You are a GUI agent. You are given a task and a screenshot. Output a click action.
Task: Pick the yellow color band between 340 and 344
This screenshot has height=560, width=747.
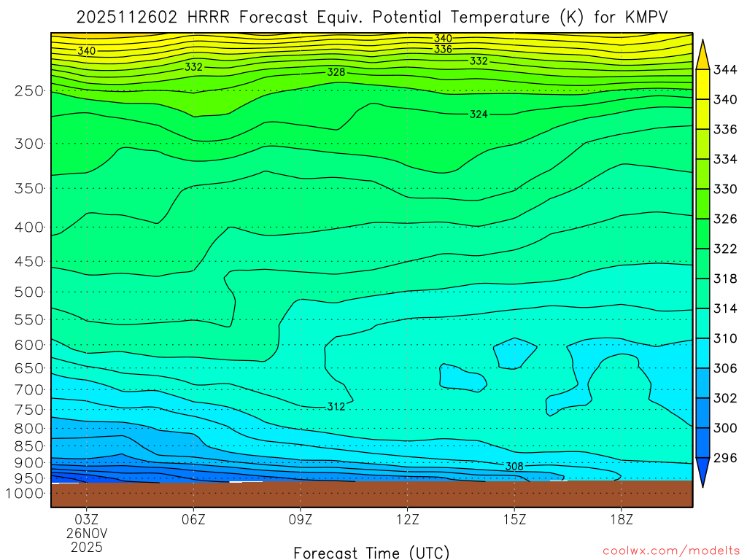703,85
